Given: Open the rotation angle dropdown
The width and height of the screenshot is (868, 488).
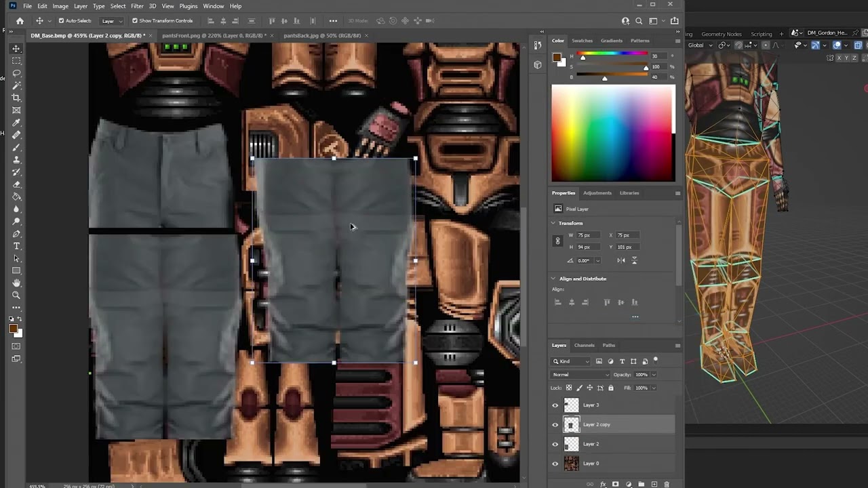Looking at the screenshot, I should [597, 260].
